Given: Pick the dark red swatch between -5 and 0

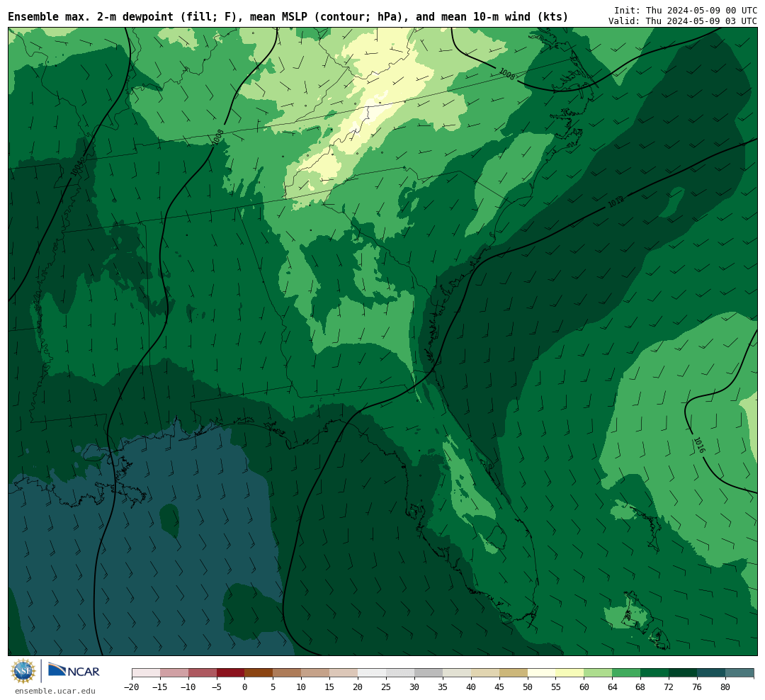Looking at the screenshot, I should (x=231, y=673).
